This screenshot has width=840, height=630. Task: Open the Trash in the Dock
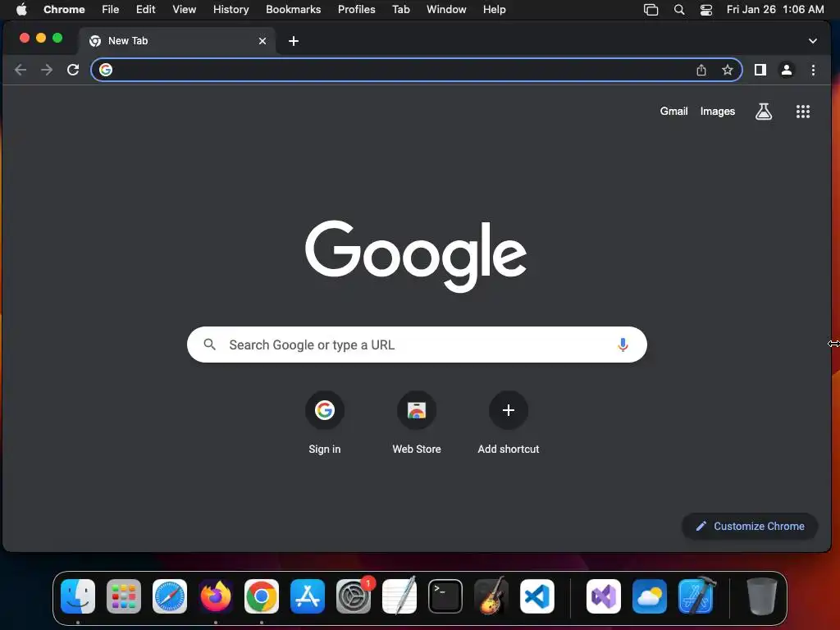[762, 596]
